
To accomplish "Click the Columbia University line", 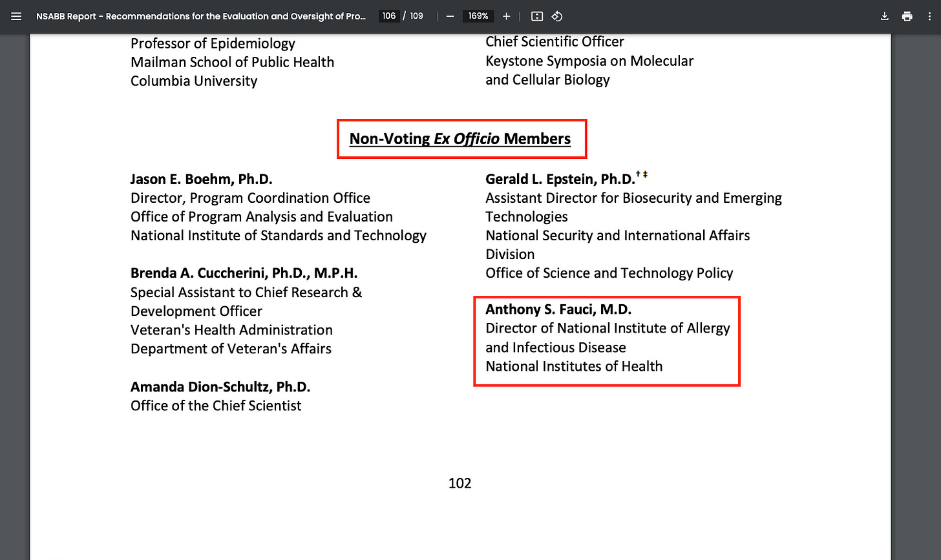I will coord(194,81).
